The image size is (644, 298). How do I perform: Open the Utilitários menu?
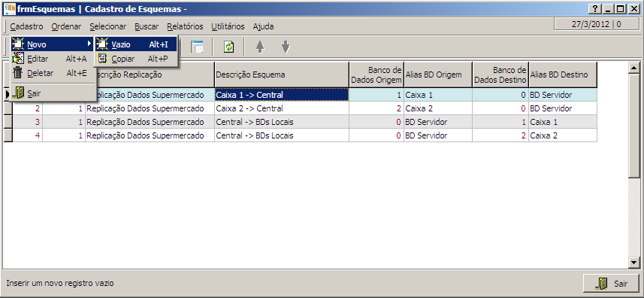click(228, 26)
